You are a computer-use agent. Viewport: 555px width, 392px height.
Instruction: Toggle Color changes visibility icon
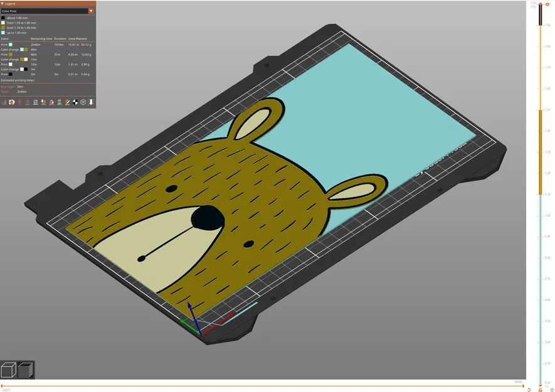click(x=51, y=102)
